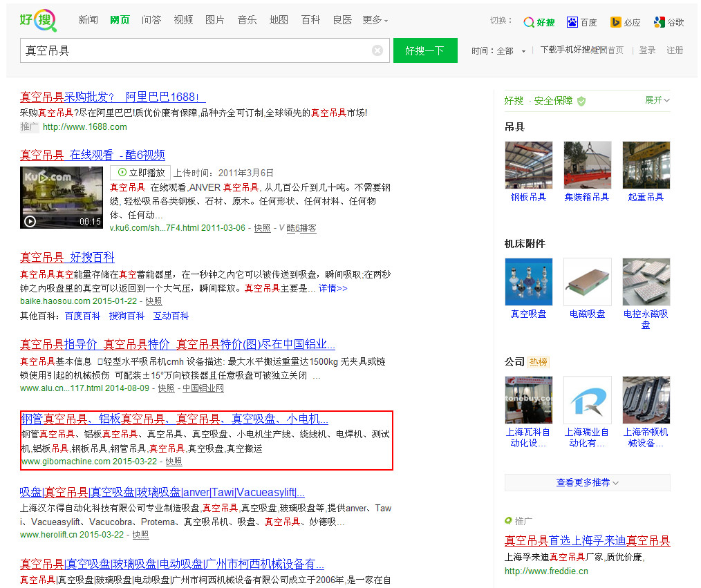Viewport: 701px width, 588px height.
Task: Open the 百度百科 link
Action: pos(83,316)
